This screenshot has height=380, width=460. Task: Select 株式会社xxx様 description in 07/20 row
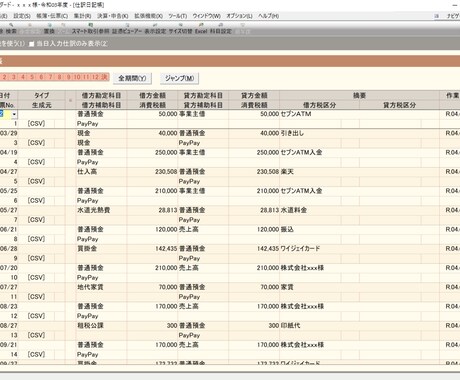tap(359, 268)
